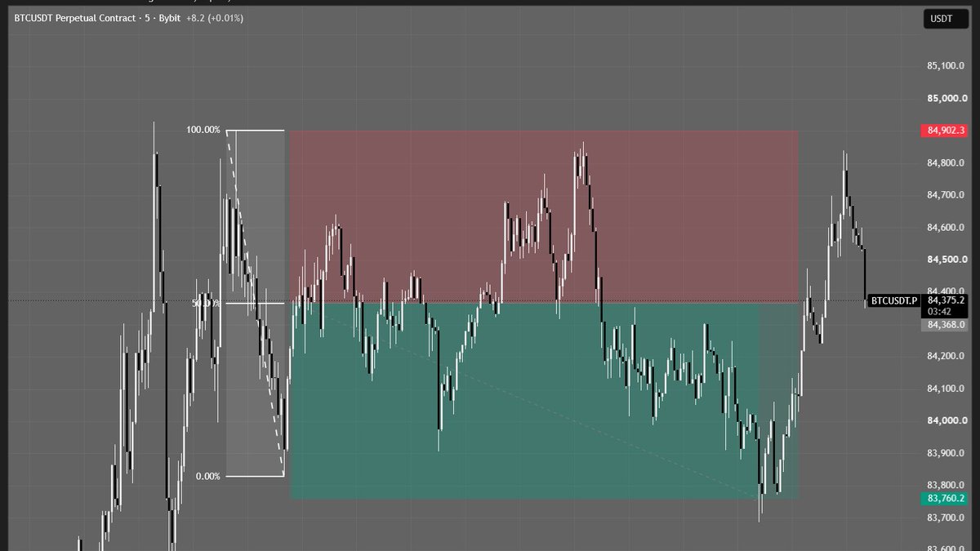The height and width of the screenshot is (551, 980).
Task: Select the red stop-loss zone of short position
Action: pos(544,217)
